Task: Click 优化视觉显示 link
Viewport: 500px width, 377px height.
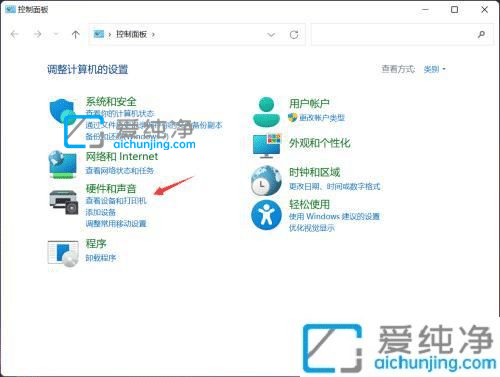Action: click(312, 228)
